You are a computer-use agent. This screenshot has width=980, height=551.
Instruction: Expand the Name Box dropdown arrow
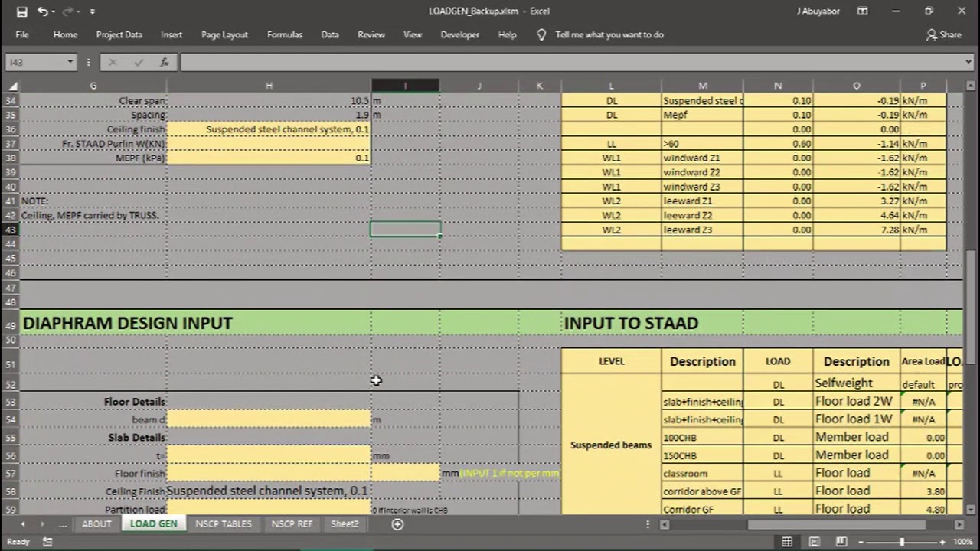(70, 62)
